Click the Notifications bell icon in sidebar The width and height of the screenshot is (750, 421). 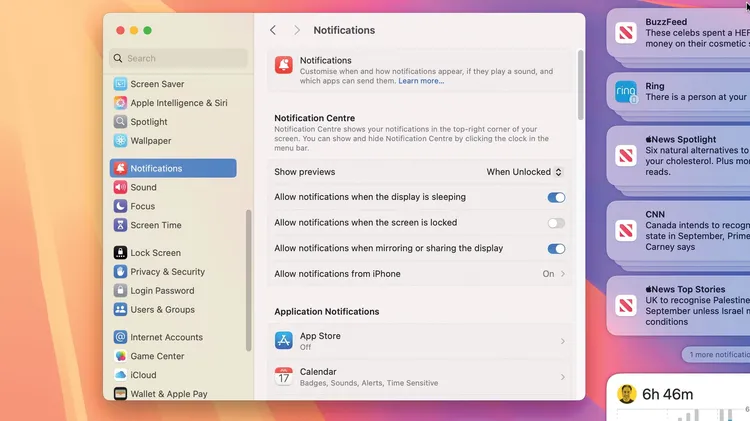coord(120,168)
